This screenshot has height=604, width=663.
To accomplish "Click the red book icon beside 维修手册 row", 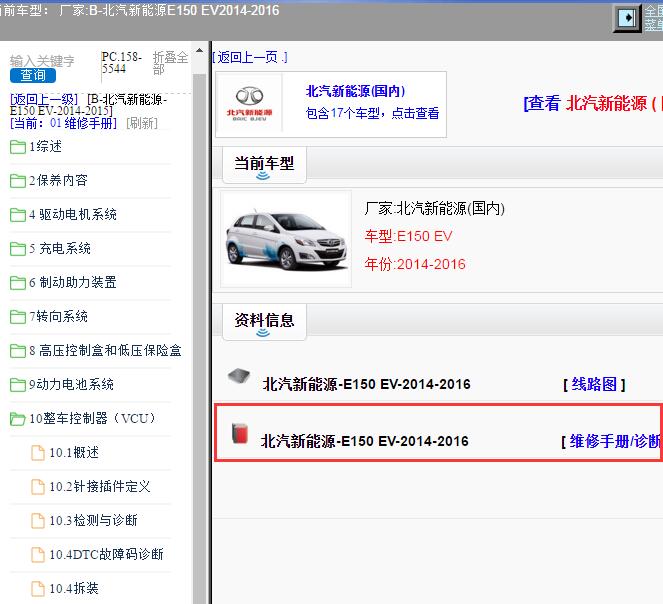I will pyautogui.click(x=240, y=433).
